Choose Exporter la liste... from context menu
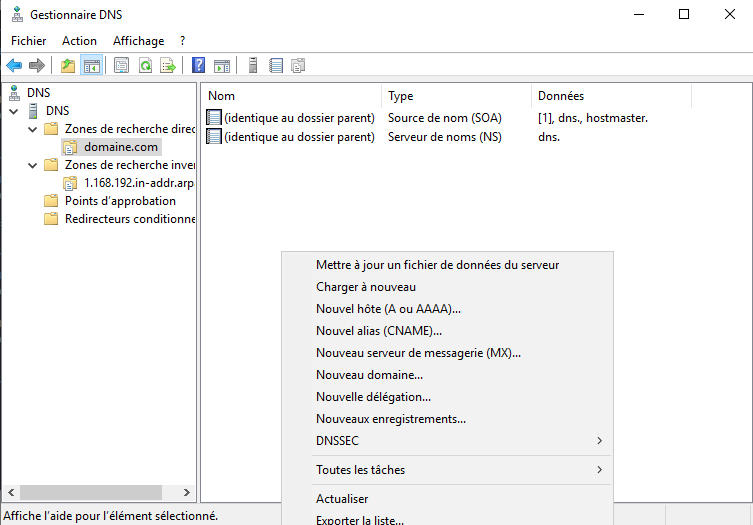This screenshot has width=753, height=525. 447,519
